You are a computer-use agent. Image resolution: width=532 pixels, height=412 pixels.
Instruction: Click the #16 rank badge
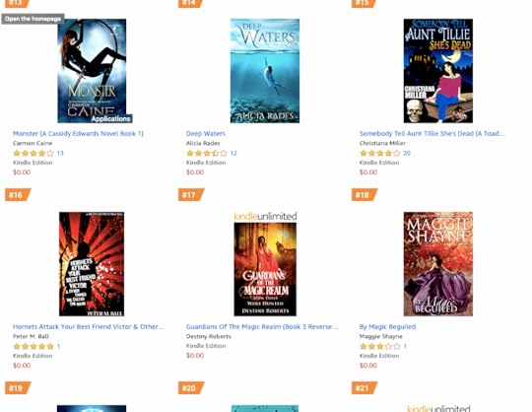click(x=18, y=195)
